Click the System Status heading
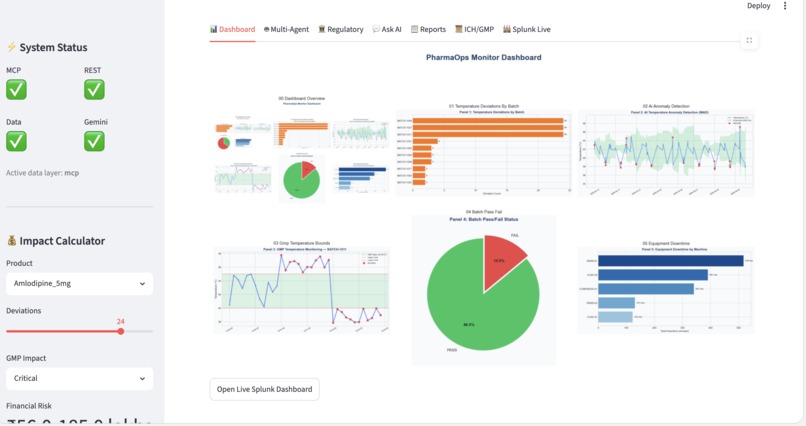 click(53, 47)
